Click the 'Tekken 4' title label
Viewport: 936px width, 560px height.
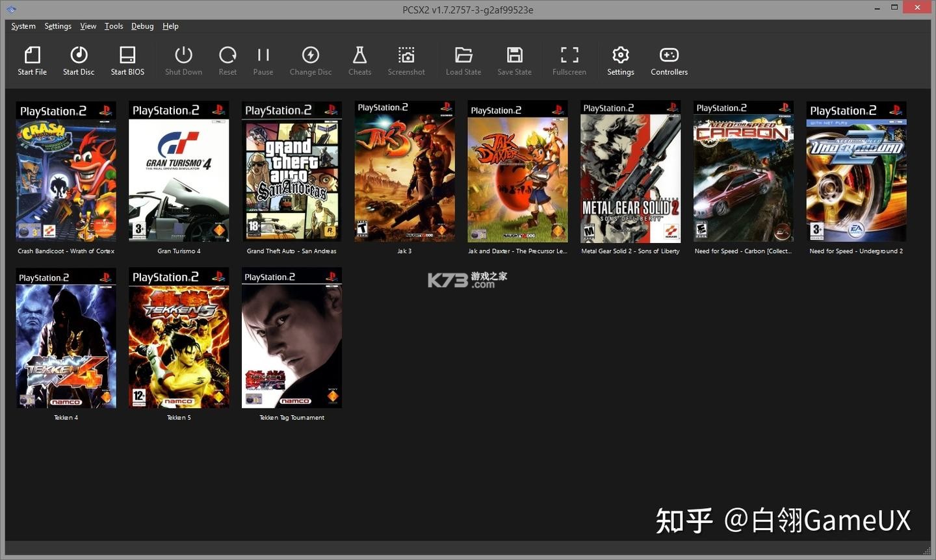[x=66, y=418]
